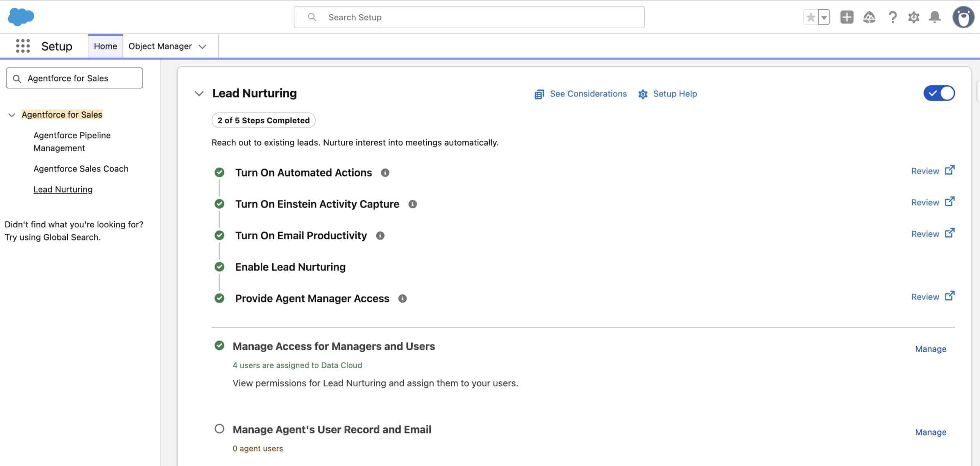
Task: Open Agentforce Sales Coach in sidebar
Action: pos(81,168)
